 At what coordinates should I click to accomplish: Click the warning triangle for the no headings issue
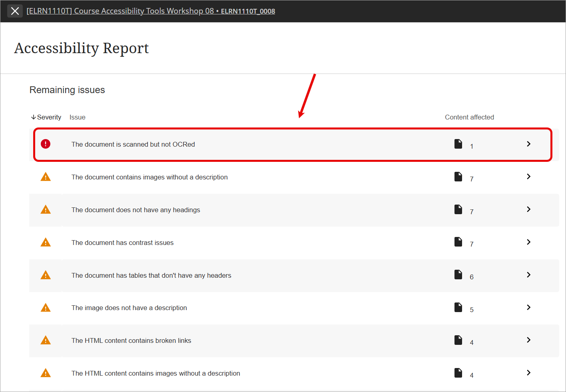(x=46, y=209)
